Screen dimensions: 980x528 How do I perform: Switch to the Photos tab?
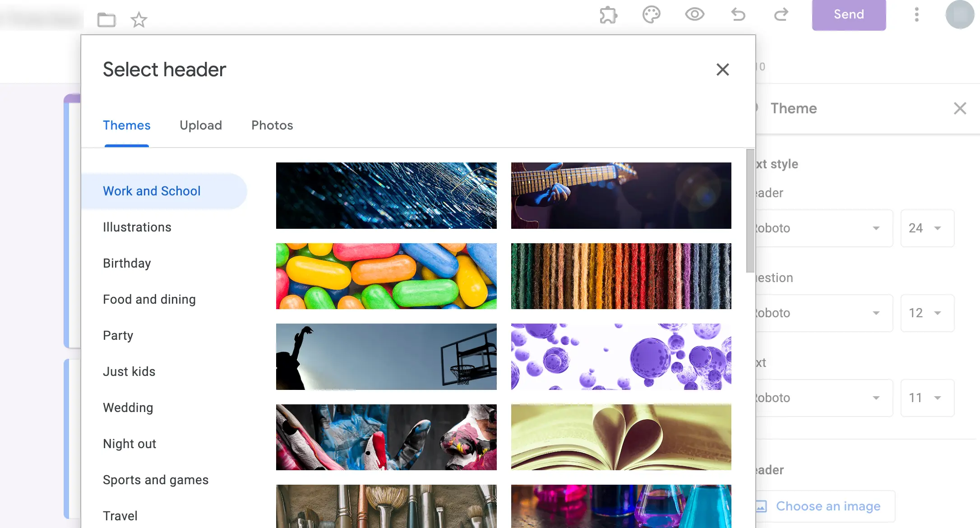point(272,125)
